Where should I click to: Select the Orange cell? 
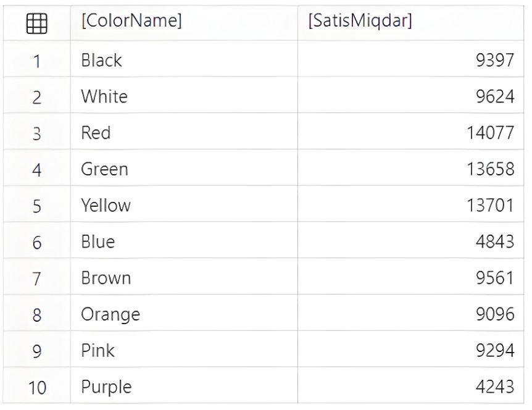click(110, 314)
